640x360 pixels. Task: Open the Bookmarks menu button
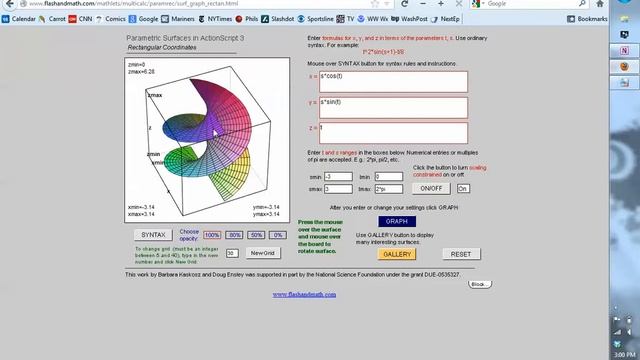coord(587,19)
